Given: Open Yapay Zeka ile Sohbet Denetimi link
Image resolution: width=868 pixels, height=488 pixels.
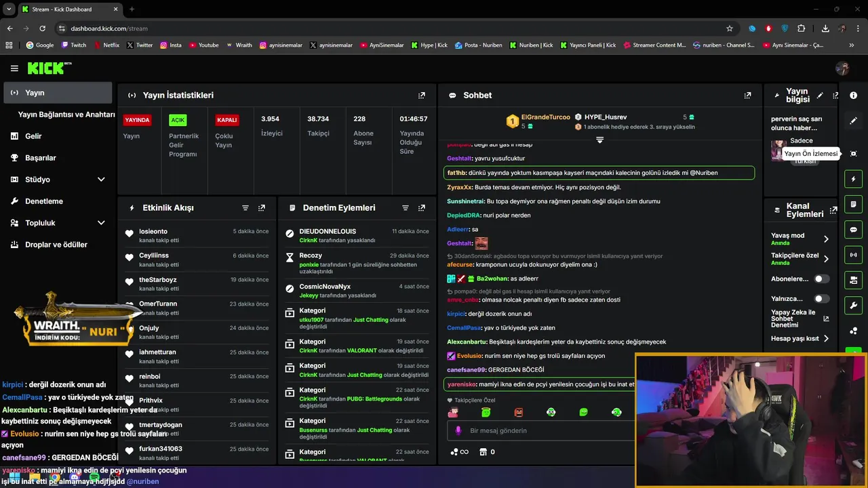Looking at the screenshot, I should pos(800,319).
